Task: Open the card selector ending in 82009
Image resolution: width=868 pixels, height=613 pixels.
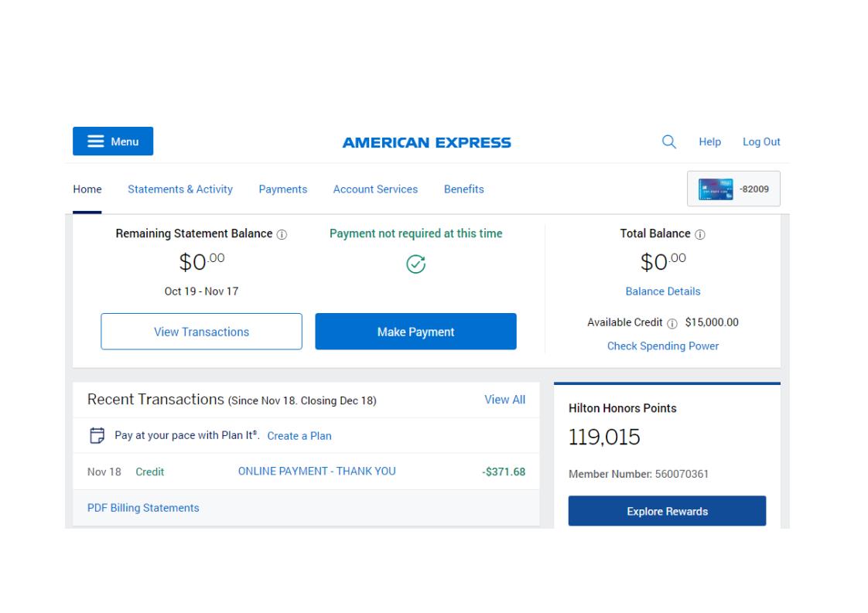Action: pos(733,189)
